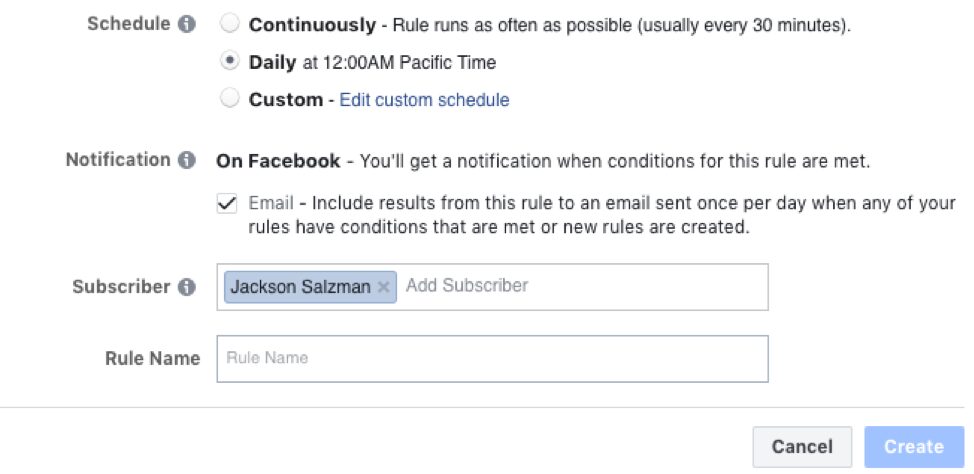Click the Subscriber info icon
This screenshot has width=974, height=474.
pos(186,287)
